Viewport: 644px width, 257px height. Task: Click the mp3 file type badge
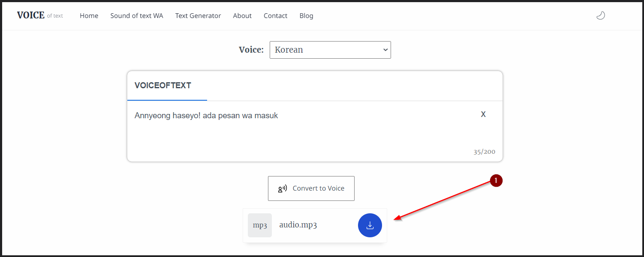pos(259,225)
